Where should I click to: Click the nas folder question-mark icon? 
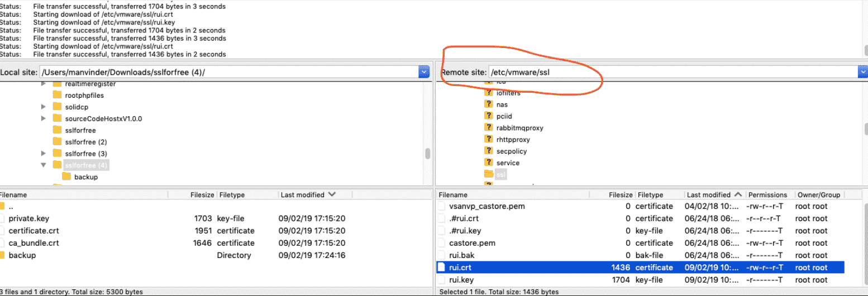click(x=489, y=104)
